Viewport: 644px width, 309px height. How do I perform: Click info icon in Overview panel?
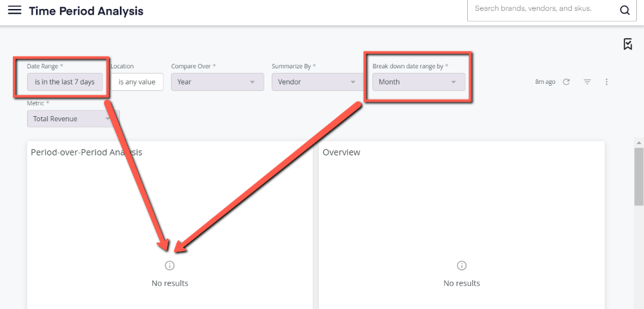(461, 266)
